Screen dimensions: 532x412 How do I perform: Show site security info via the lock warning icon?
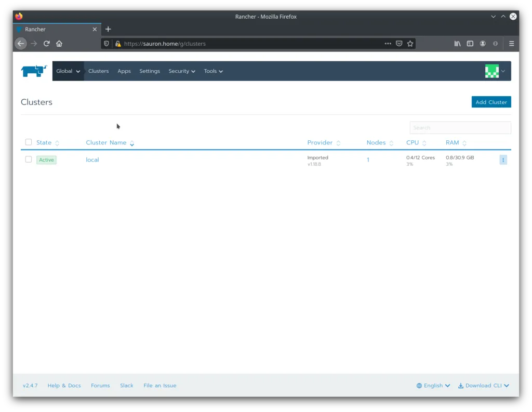click(x=118, y=44)
